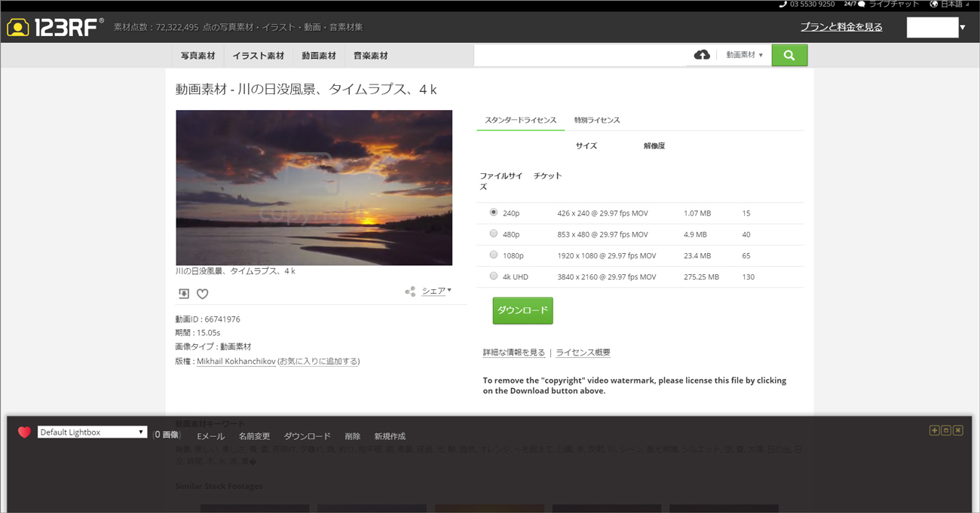The width and height of the screenshot is (980, 513).
Task: Open the Default Lightbox dropdown
Action: 92,432
